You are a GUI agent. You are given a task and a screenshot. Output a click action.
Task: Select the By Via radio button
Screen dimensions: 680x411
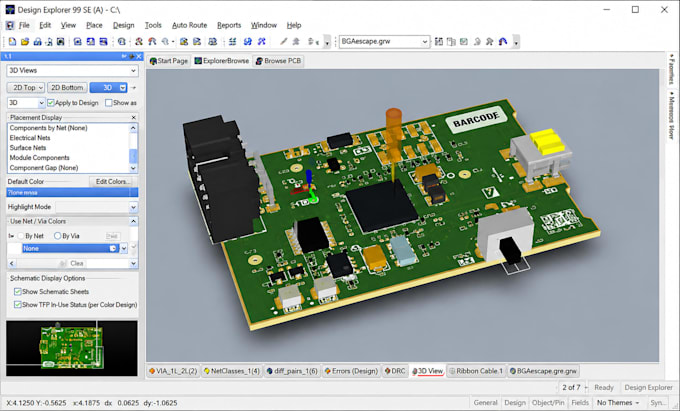pos(57,236)
